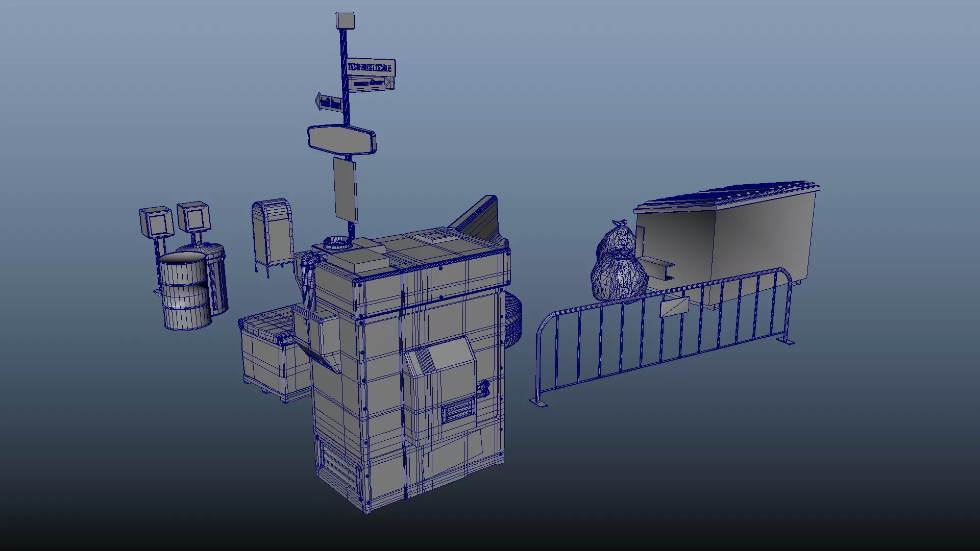The image size is (980, 551).
Task: Select the left square sign box
Action: [x=156, y=222]
